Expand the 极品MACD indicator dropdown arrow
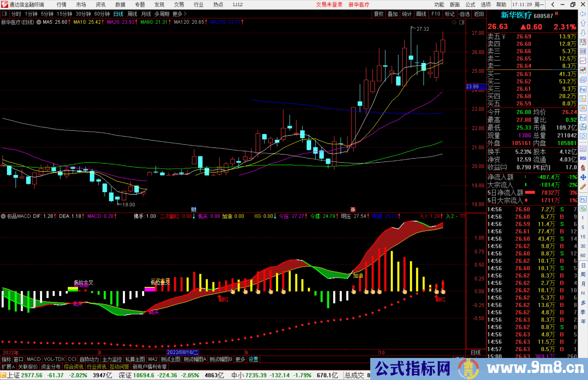The height and width of the screenshot is (380, 588). tap(3, 216)
